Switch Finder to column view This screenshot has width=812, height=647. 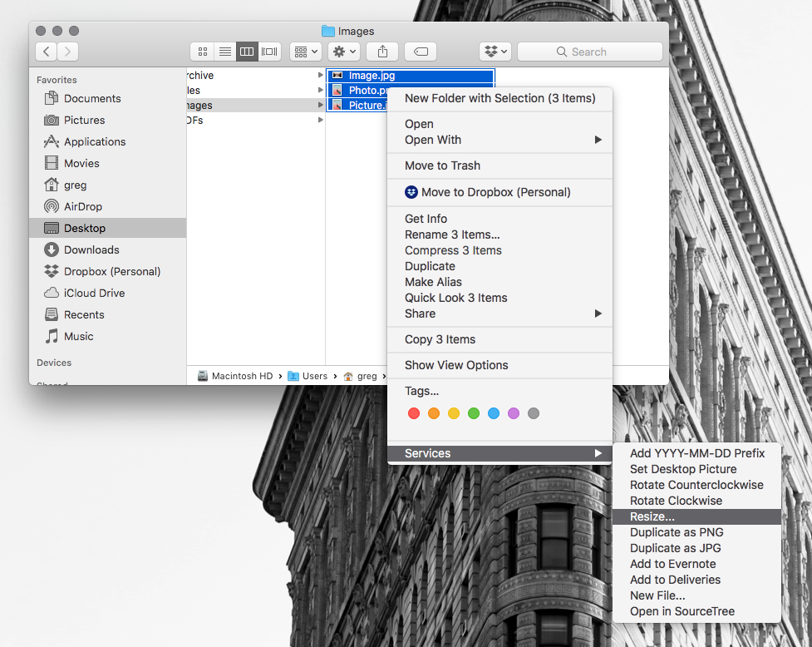click(247, 52)
